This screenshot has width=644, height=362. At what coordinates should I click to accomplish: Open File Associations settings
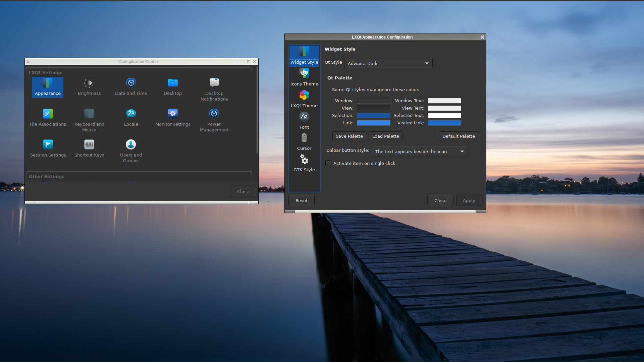coord(48,118)
